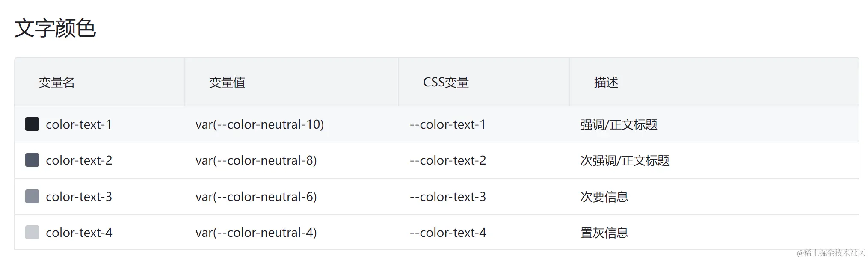Screen dimensions: 868x260
Task: Select the 变量值 column header
Action: click(227, 82)
